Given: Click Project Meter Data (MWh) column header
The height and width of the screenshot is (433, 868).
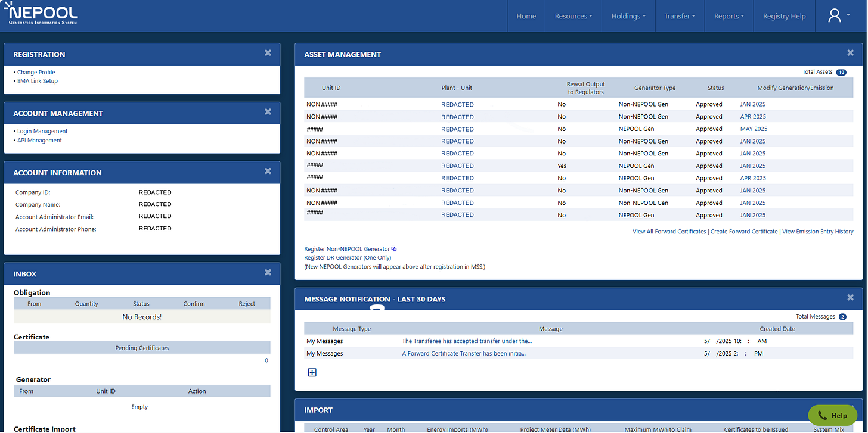Looking at the screenshot, I should pos(555,429).
